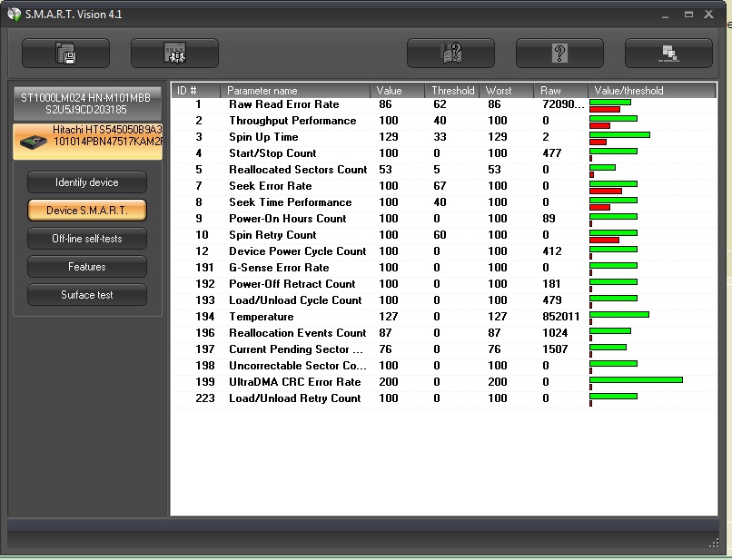
Task: Select the Power-Off Retract Count row
Action: (444, 284)
